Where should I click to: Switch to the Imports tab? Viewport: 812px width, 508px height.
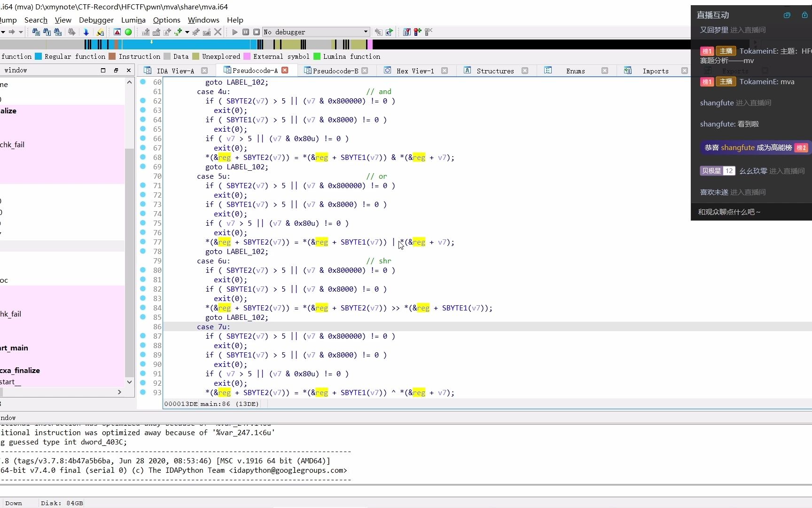[x=656, y=71]
